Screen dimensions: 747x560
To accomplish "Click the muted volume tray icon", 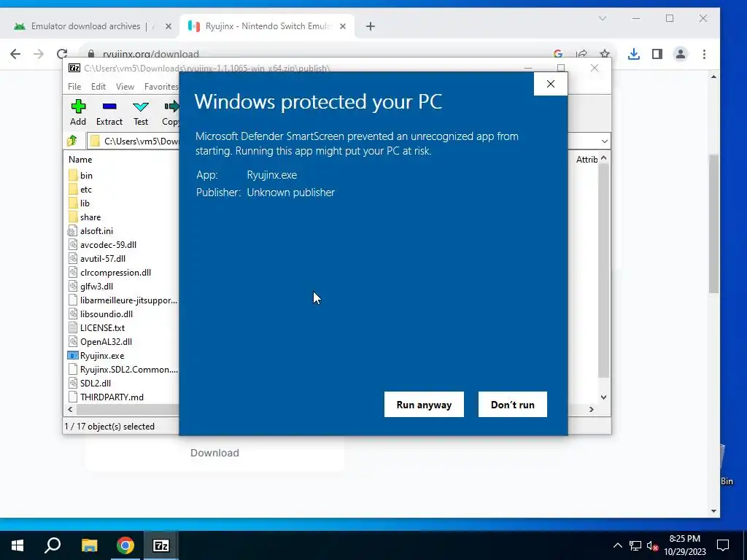I will [652, 545].
